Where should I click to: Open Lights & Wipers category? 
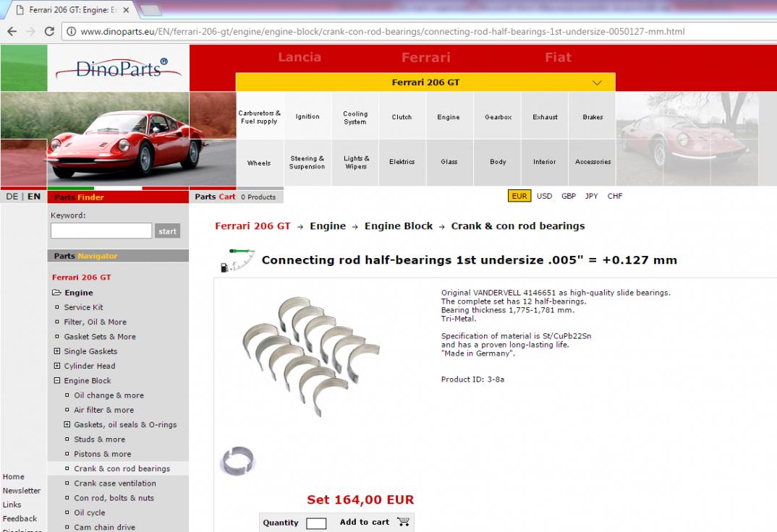coord(356,163)
